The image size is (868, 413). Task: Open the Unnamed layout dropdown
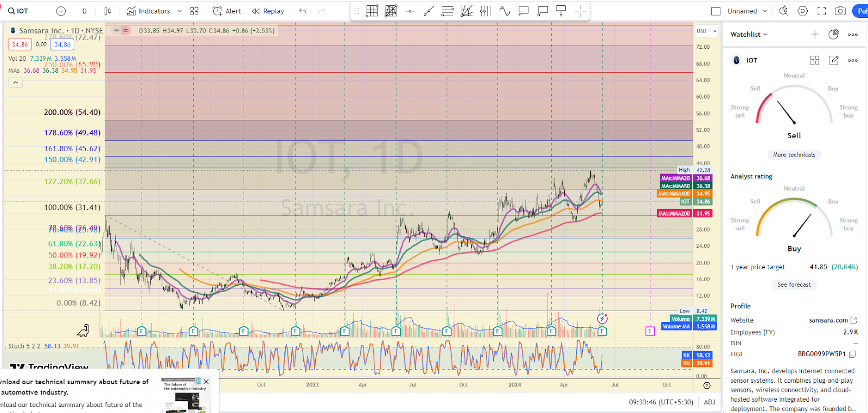coord(748,11)
